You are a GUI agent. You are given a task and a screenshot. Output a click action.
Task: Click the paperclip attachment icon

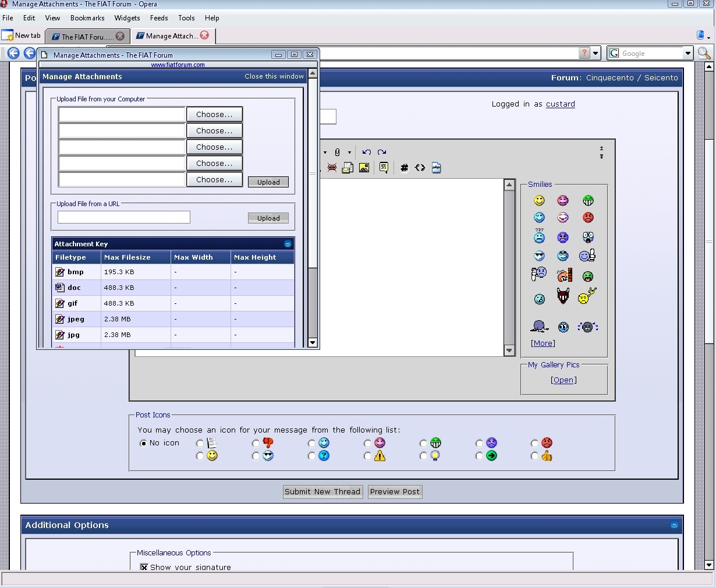(x=337, y=153)
